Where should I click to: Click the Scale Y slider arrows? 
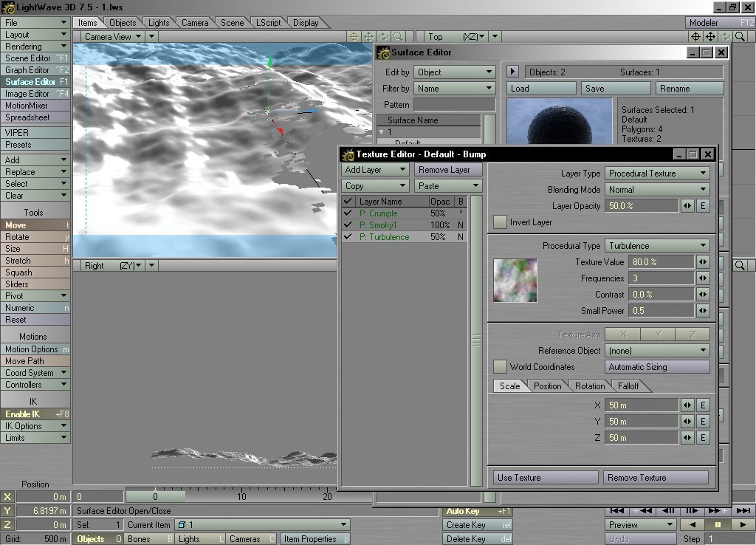tap(687, 422)
